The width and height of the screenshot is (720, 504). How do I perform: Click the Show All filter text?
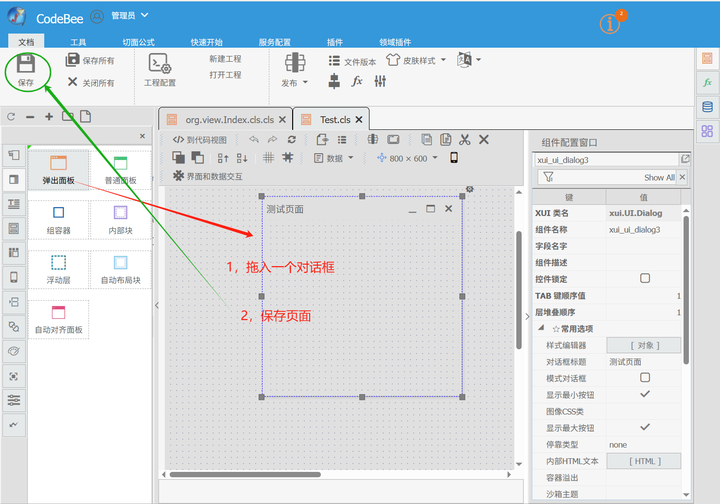[x=659, y=177]
